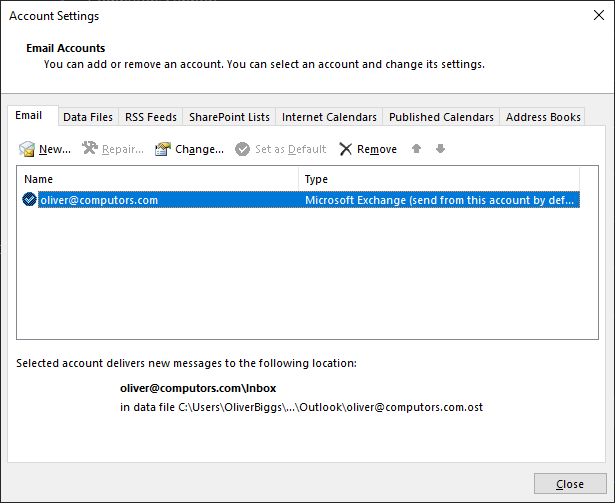Click the Change account icon
Image resolution: width=615 pixels, height=503 pixels.
pos(163,149)
